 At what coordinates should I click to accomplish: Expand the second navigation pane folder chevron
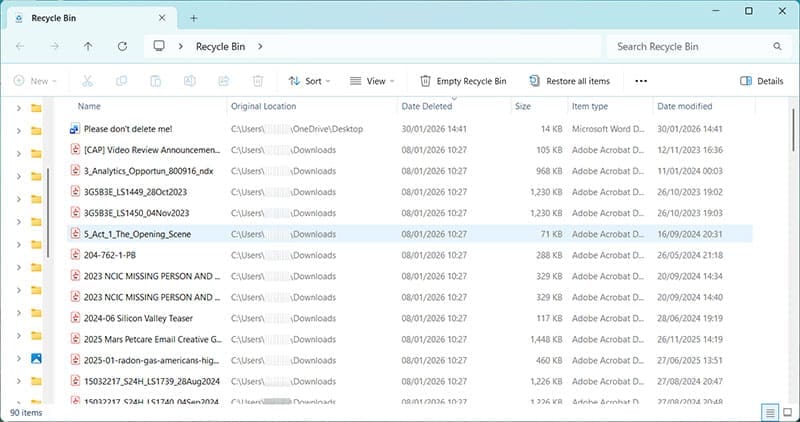(x=18, y=131)
